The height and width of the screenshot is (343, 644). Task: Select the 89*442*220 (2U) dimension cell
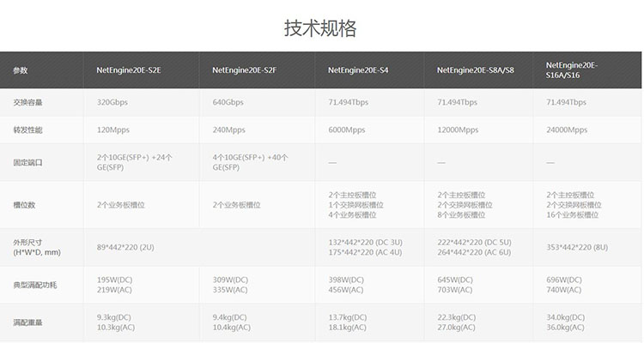[125, 247]
